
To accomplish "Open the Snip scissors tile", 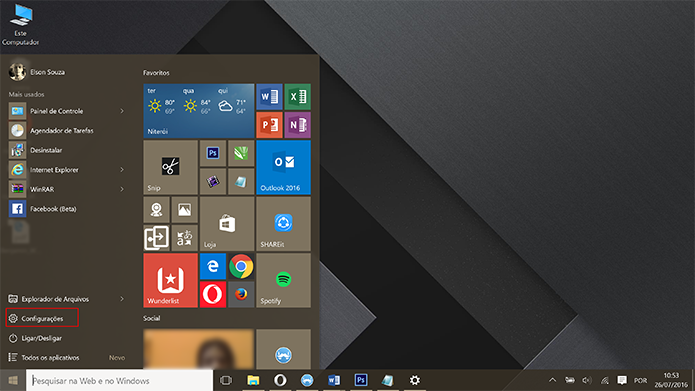I will 170,167.
